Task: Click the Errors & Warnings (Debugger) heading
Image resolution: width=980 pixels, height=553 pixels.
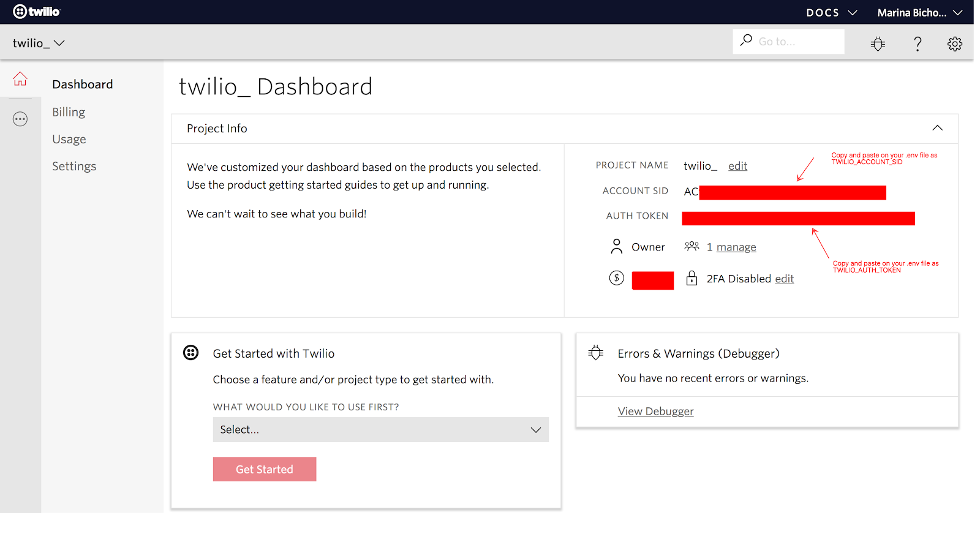Action: coord(698,354)
